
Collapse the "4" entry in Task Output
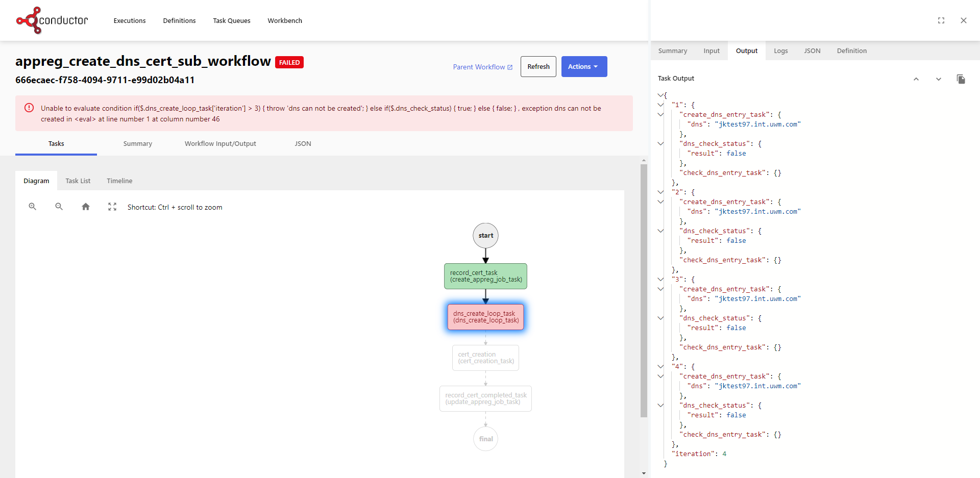(x=660, y=366)
